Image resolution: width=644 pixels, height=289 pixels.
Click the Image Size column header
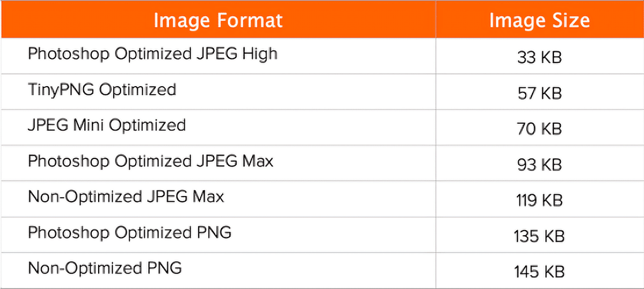tap(539, 21)
